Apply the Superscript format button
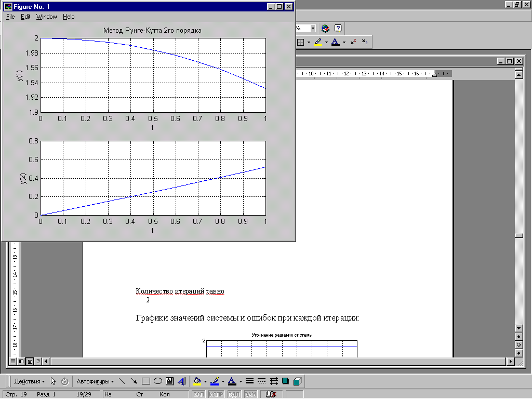Viewport: 532px width, 399px height. (353, 42)
